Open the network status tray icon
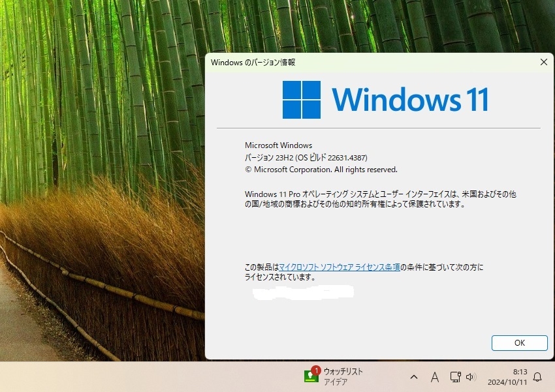Viewport: 555px width, 392px height. (455, 377)
